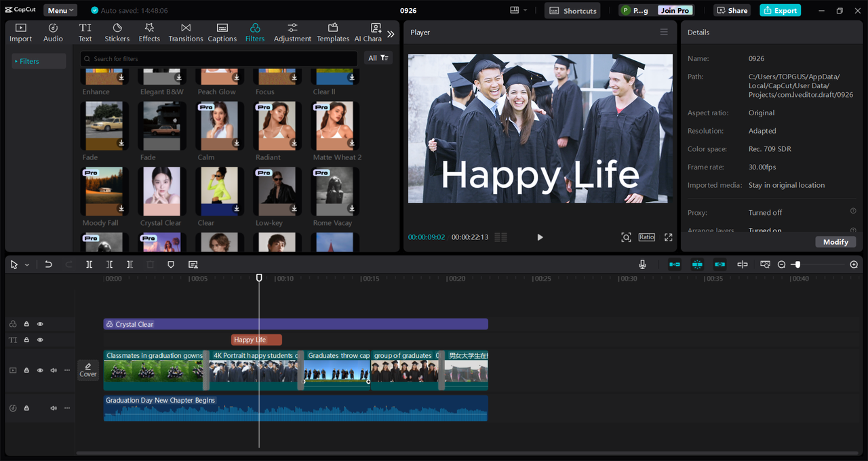Switch to the Text tab

pyautogui.click(x=85, y=33)
